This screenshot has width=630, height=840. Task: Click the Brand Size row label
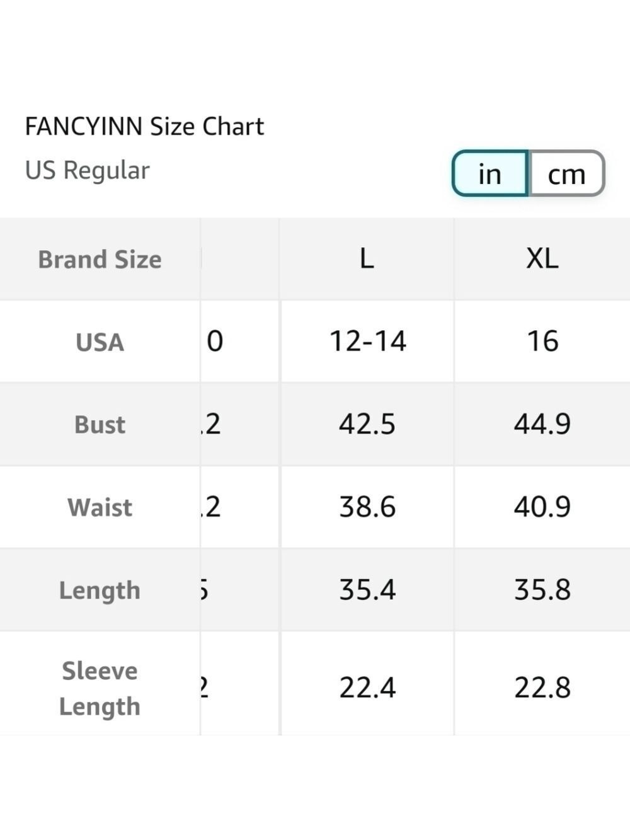pos(100,259)
